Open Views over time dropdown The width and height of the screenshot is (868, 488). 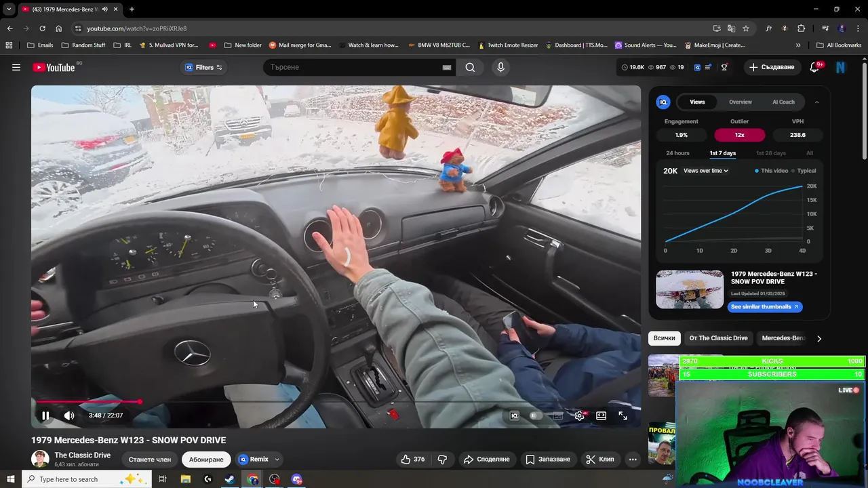[706, 171]
